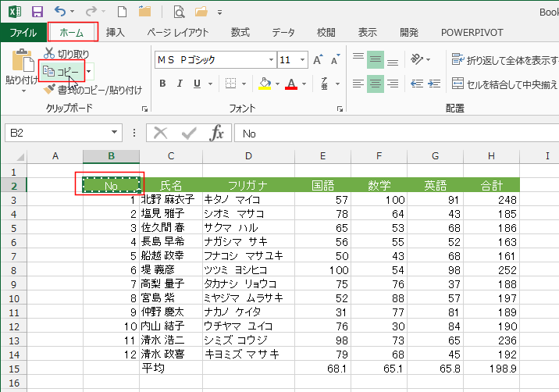Screen dimensions: 559x392
Task: Click the yellow fill color button
Action: (265, 84)
